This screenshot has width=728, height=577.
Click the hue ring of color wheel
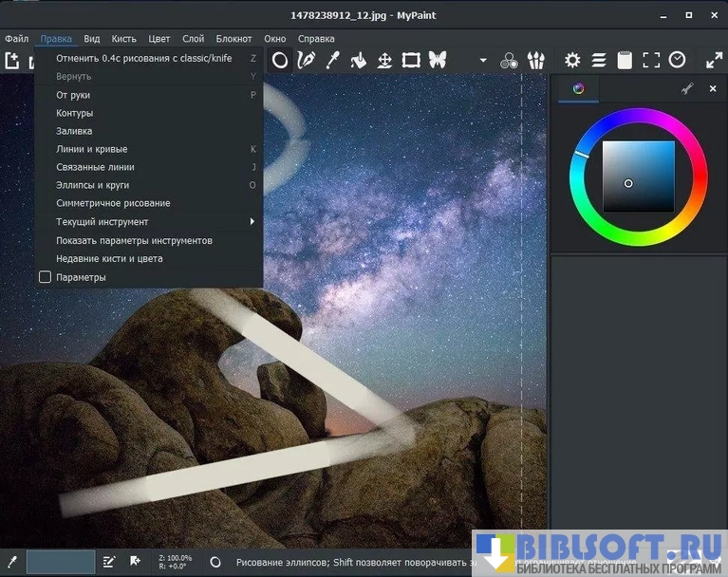tap(638, 116)
